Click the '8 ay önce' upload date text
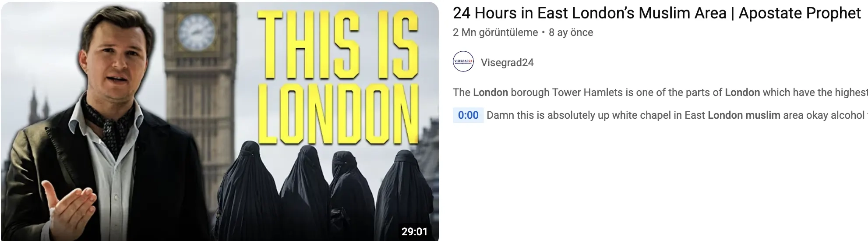Viewport: 868px width, 241px height. tap(571, 32)
